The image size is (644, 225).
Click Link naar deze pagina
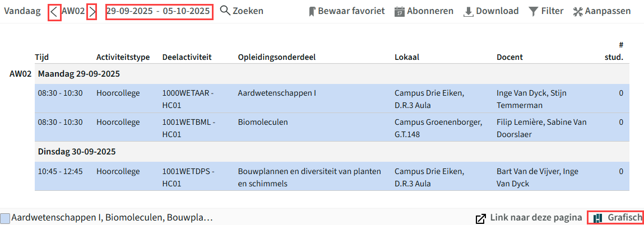click(536, 218)
